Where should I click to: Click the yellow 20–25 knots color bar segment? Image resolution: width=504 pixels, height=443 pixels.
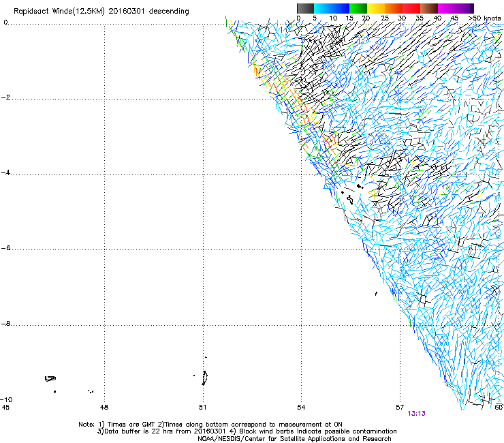[x=376, y=8]
